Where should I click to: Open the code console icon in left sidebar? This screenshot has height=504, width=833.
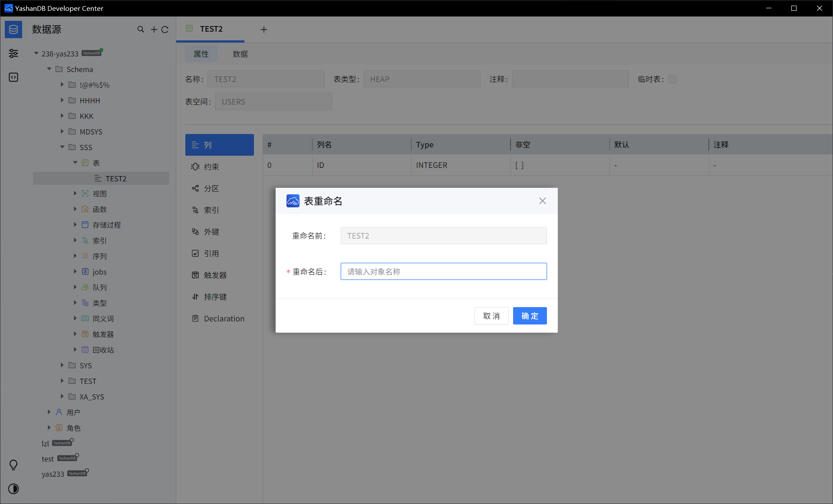(13, 77)
